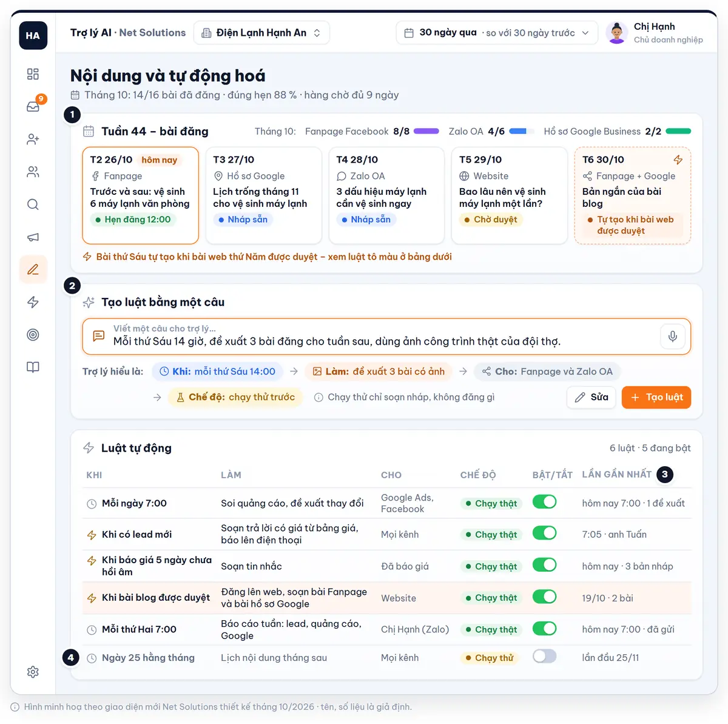Open the customers group icon in sidebar

33,172
